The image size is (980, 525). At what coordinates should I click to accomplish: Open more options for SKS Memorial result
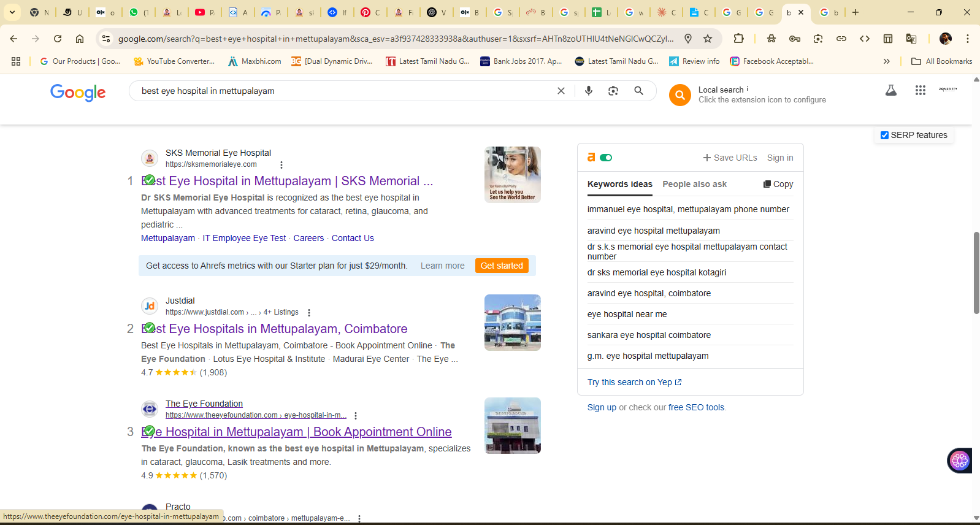pos(281,165)
